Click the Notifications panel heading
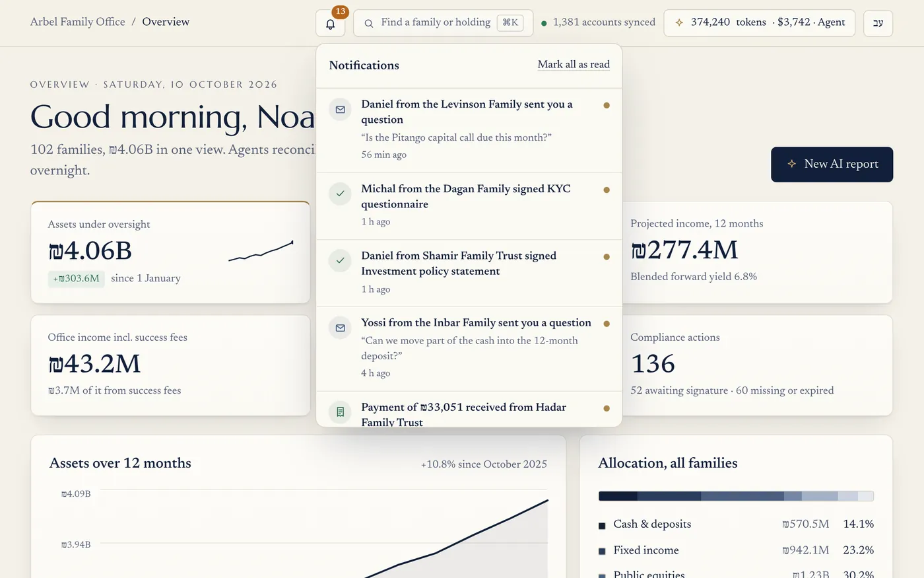This screenshot has height=578, width=924. tap(364, 65)
